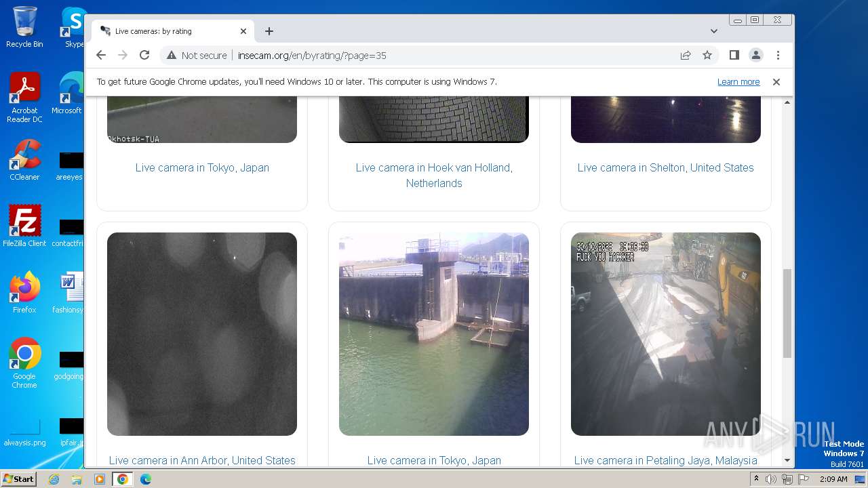Open the Learn more link in update bar

click(x=738, y=82)
